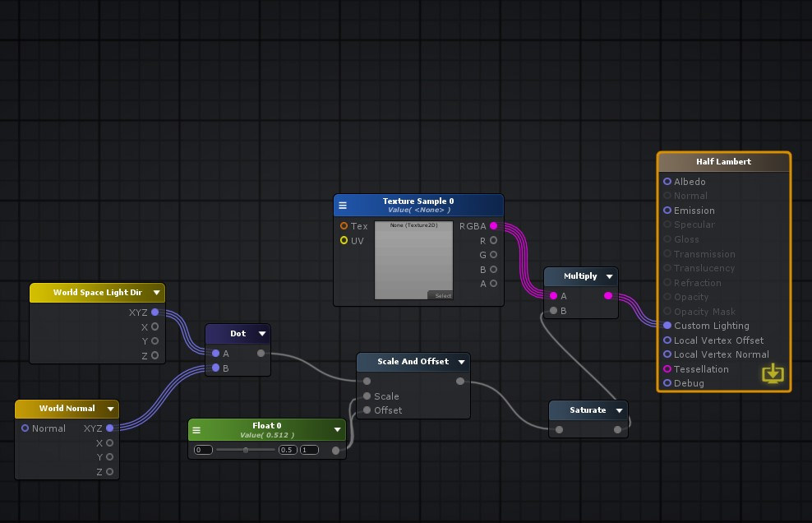
Task: Expand the Dot node dropdown arrow
Action: [262, 333]
